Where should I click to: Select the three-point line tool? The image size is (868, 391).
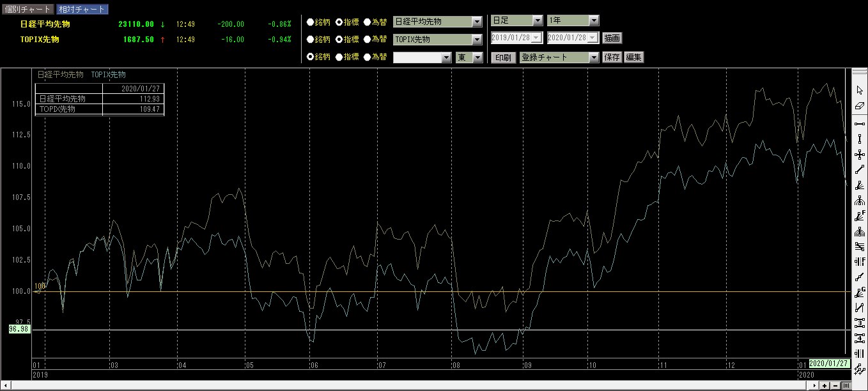(x=860, y=323)
